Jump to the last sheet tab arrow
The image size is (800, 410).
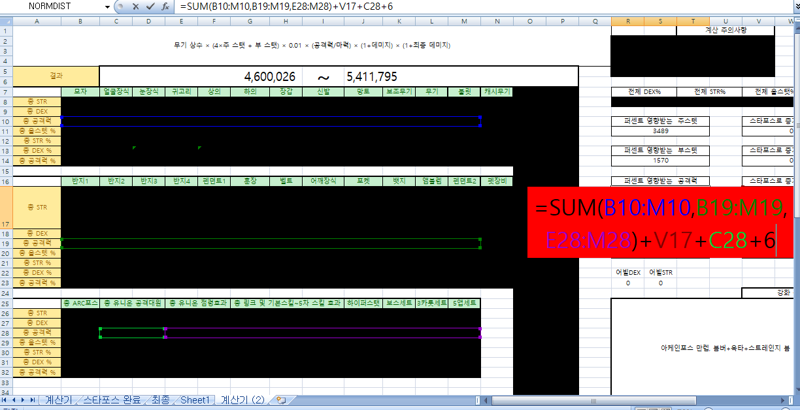32,400
